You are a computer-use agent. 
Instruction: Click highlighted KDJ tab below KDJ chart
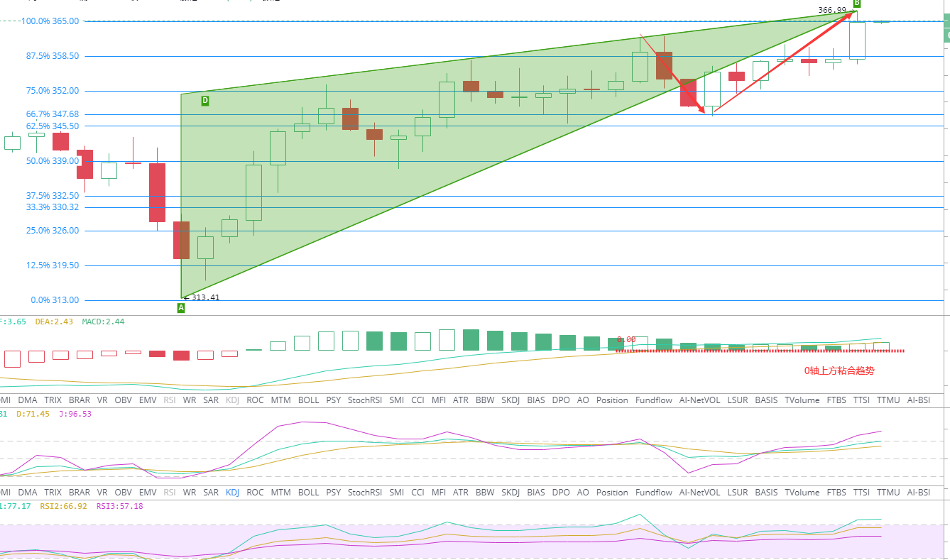(233, 493)
